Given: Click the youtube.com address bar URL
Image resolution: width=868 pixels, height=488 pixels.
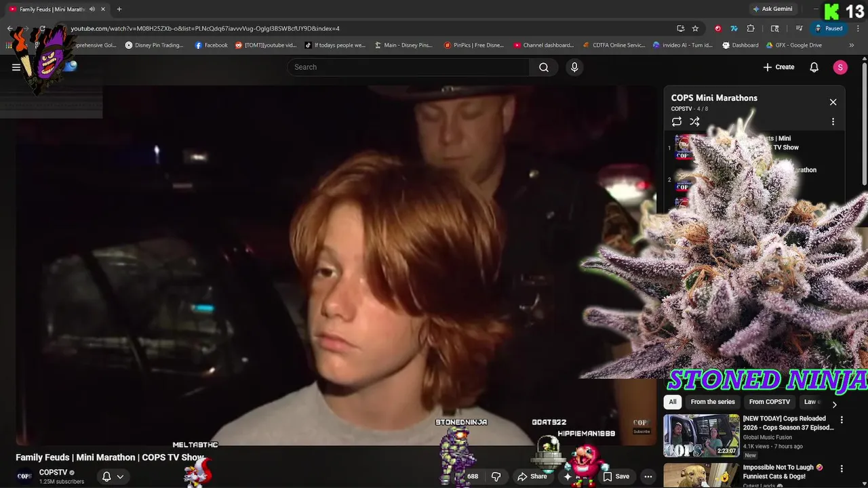Looking at the screenshot, I should pyautogui.click(x=205, y=28).
